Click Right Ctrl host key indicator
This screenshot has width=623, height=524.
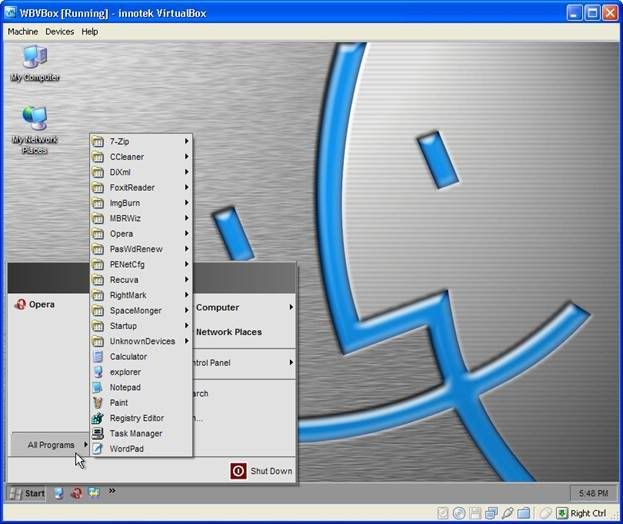click(582, 513)
